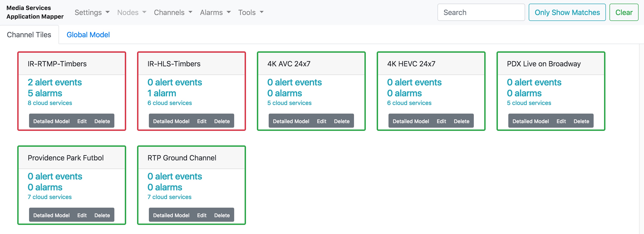Switch to the Channel Tiles tab

[29, 35]
